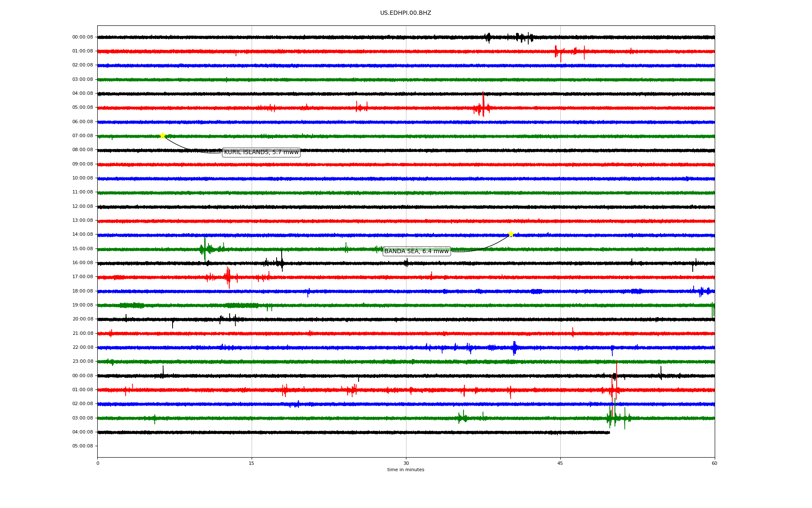
Task: Click the Banda Sea yellow star marker
Action: pyautogui.click(x=511, y=234)
